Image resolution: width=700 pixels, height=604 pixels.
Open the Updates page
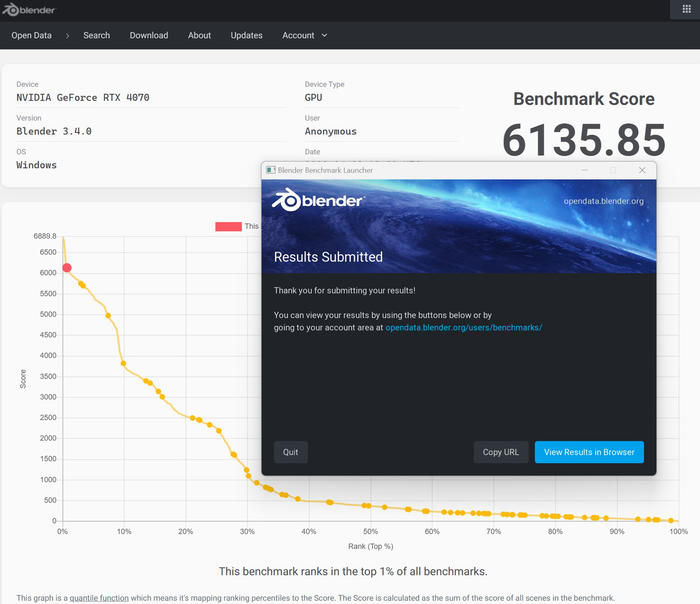click(246, 35)
